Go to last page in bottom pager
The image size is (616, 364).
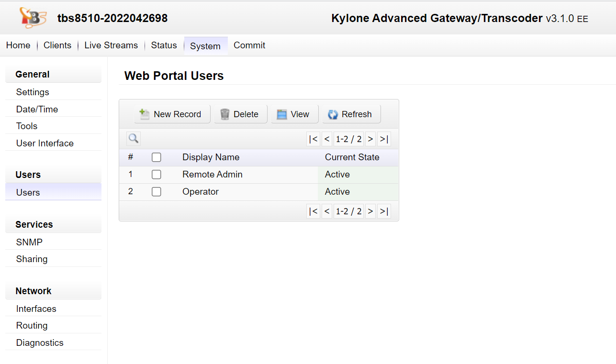point(384,211)
